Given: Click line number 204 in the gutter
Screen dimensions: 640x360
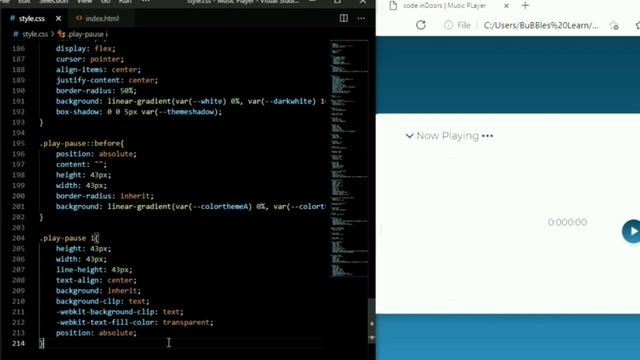Looking at the screenshot, I should pyautogui.click(x=18, y=238).
